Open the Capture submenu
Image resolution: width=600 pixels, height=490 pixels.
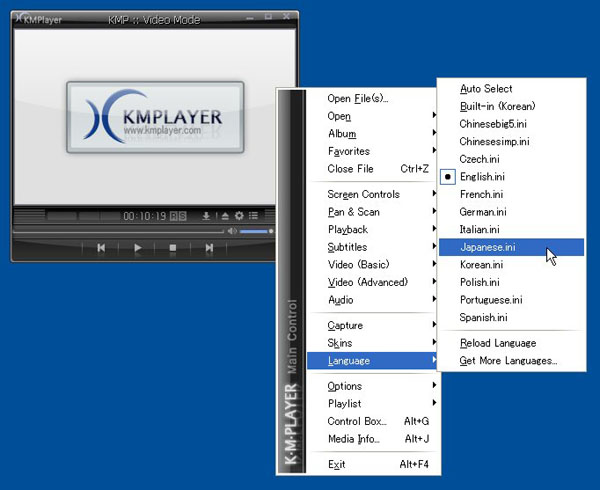click(x=374, y=326)
